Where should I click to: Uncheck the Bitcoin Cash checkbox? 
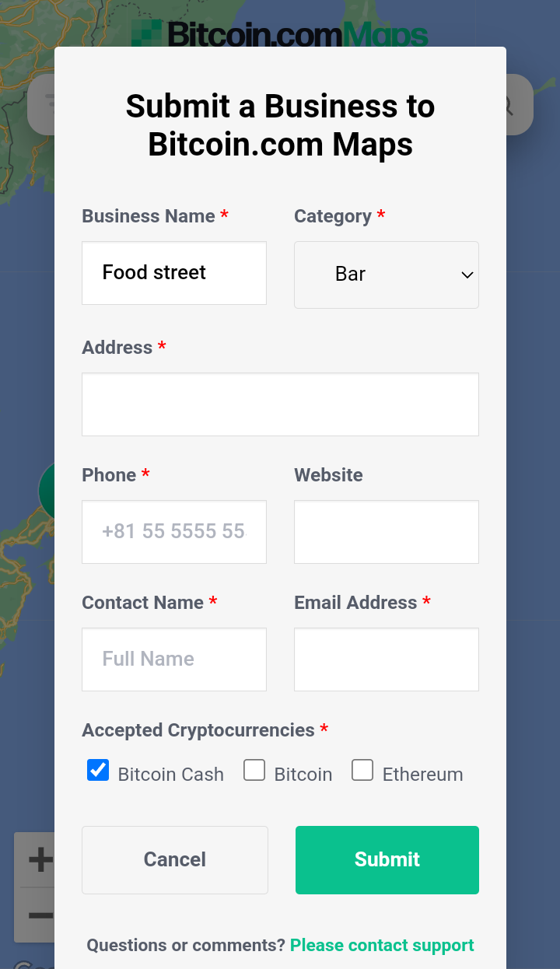[98, 770]
